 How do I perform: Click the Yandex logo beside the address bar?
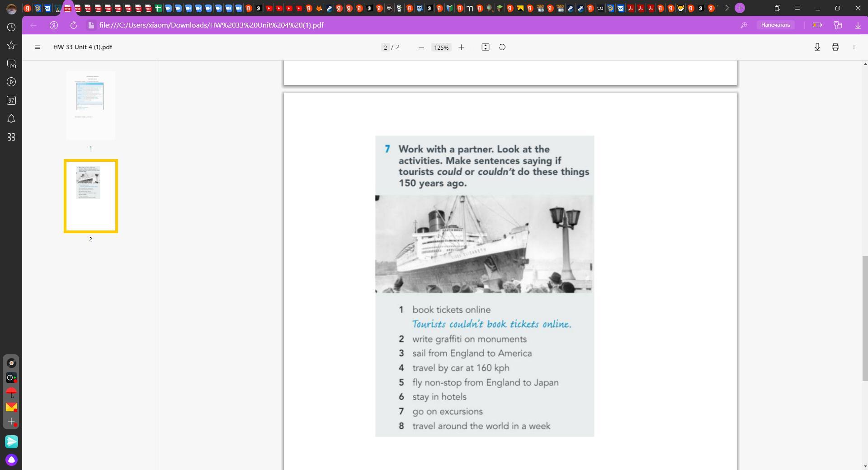(x=54, y=25)
